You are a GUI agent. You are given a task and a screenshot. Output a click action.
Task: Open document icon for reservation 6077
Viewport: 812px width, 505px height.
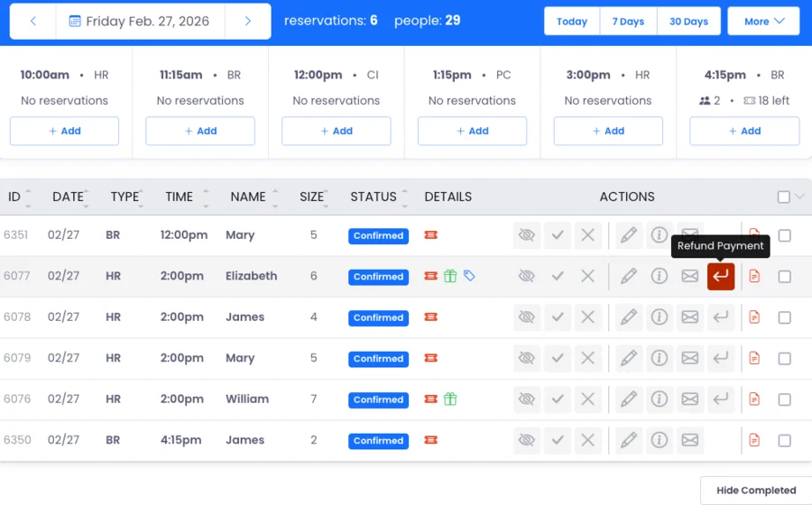754,276
